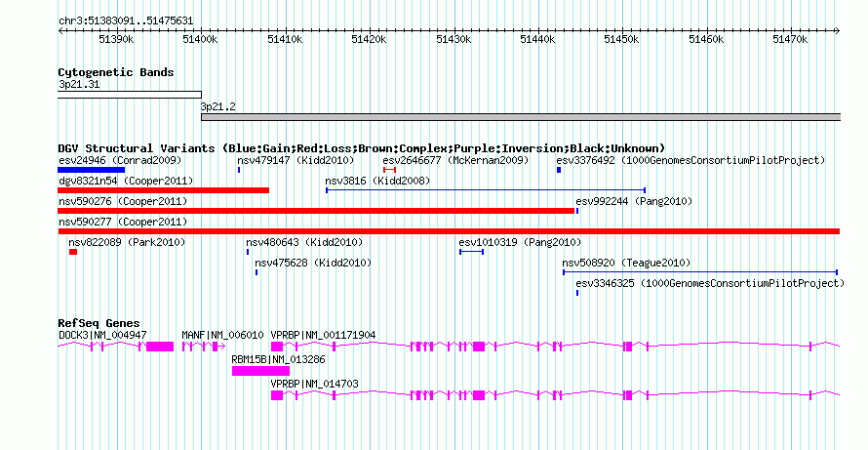The height and width of the screenshot is (450, 868).
Task: Click the 3p21.2 band name text
Action: click(218, 106)
